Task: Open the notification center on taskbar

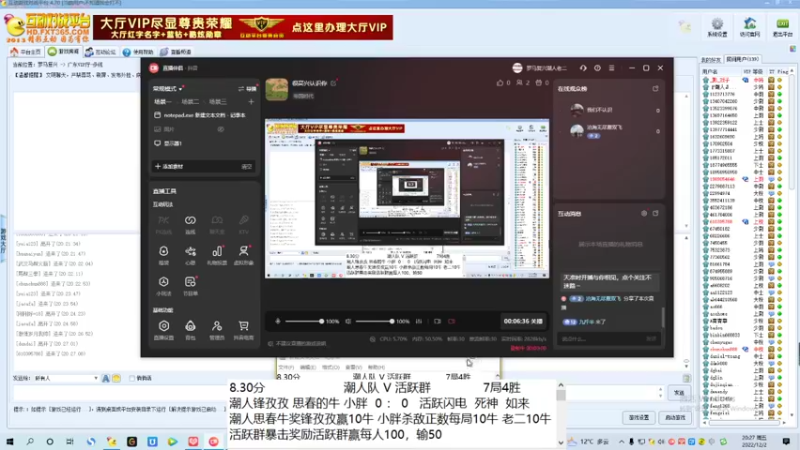Action: [x=786, y=441]
